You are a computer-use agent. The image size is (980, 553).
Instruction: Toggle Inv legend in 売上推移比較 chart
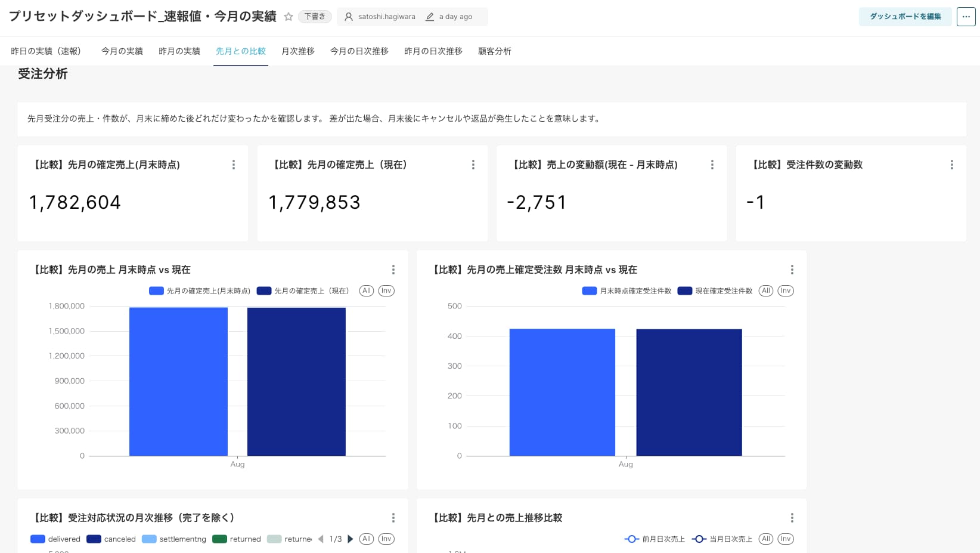(x=786, y=539)
